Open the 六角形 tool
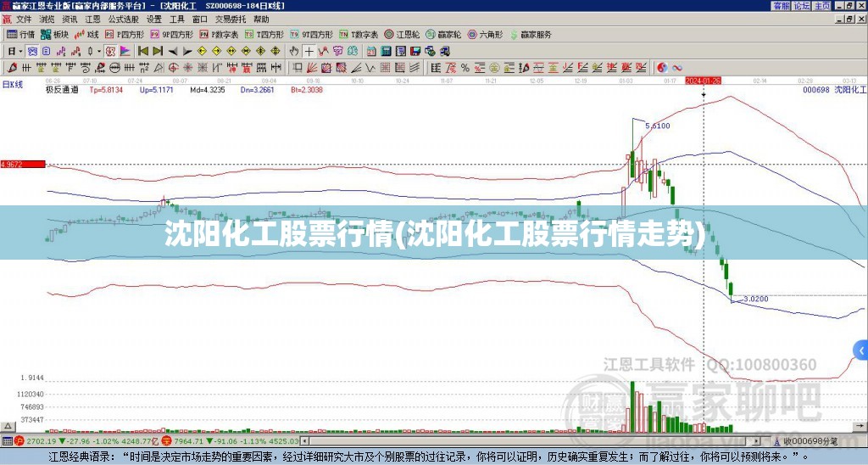Image resolution: width=868 pixels, height=465 pixels. 485,34
